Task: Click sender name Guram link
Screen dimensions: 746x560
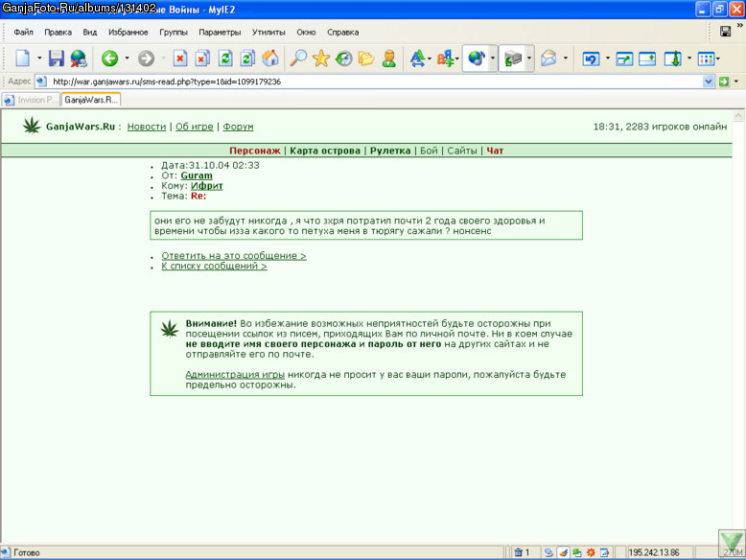Action: [197, 175]
